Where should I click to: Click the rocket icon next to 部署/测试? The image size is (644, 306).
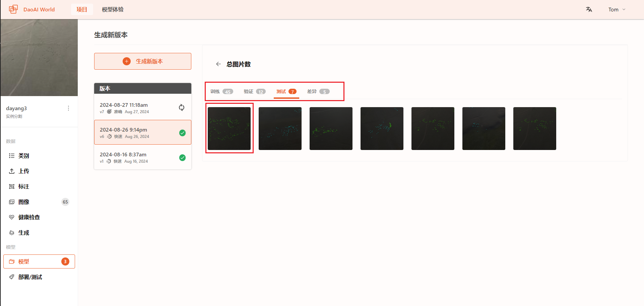click(12, 277)
